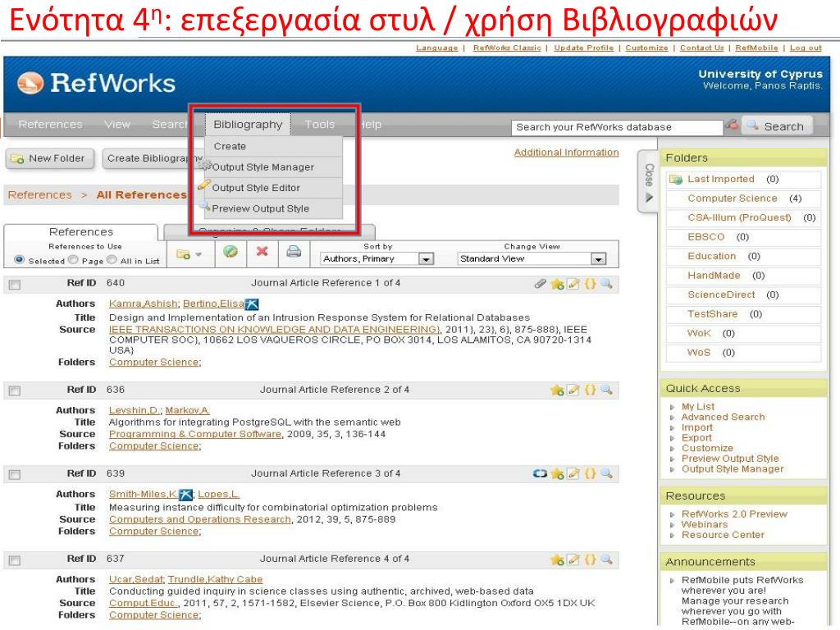This screenshot has height=630, width=840.
Task: Open the Last Imported folder
Action: pyautogui.click(x=720, y=179)
